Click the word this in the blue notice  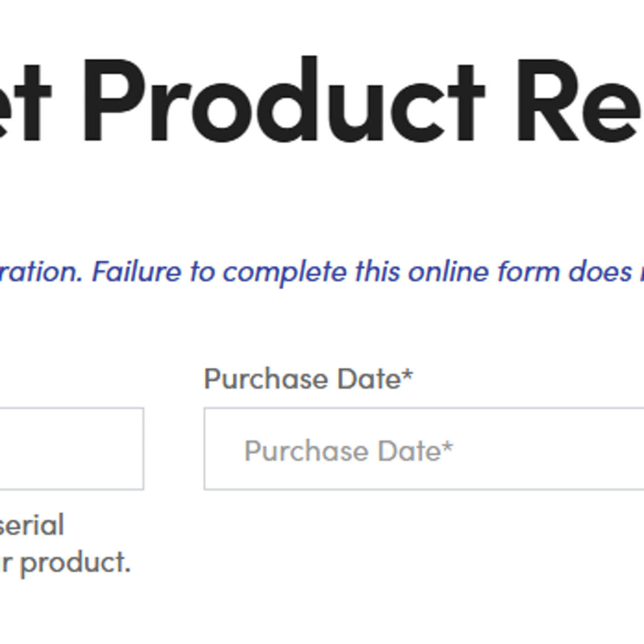point(377,271)
